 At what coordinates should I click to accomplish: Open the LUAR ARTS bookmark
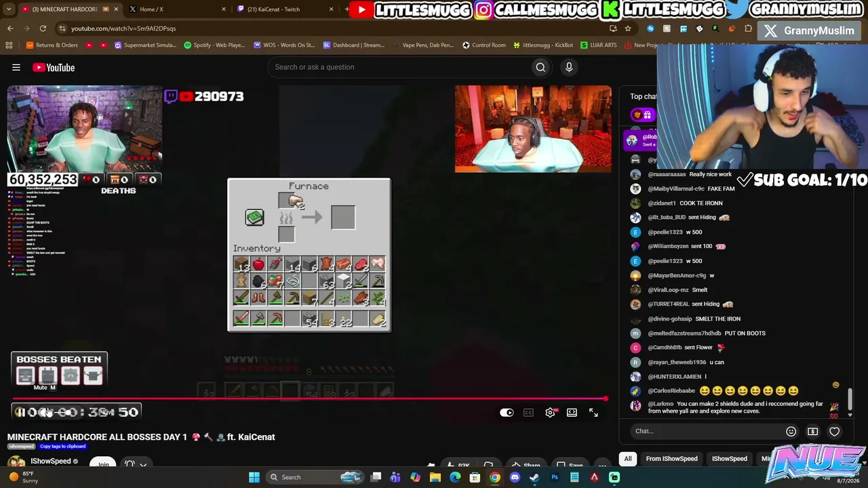click(x=599, y=45)
